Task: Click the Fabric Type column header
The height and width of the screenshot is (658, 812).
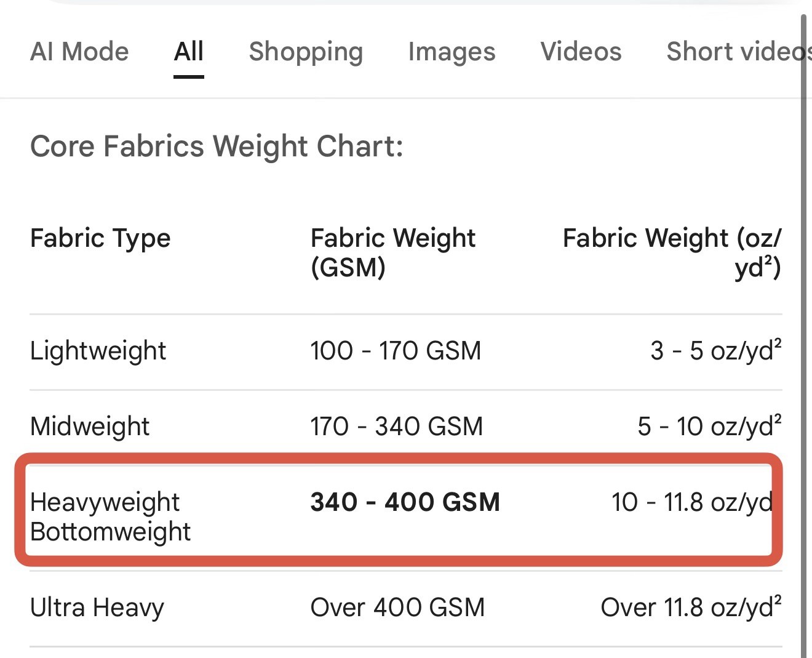Action: tap(100, 238)
